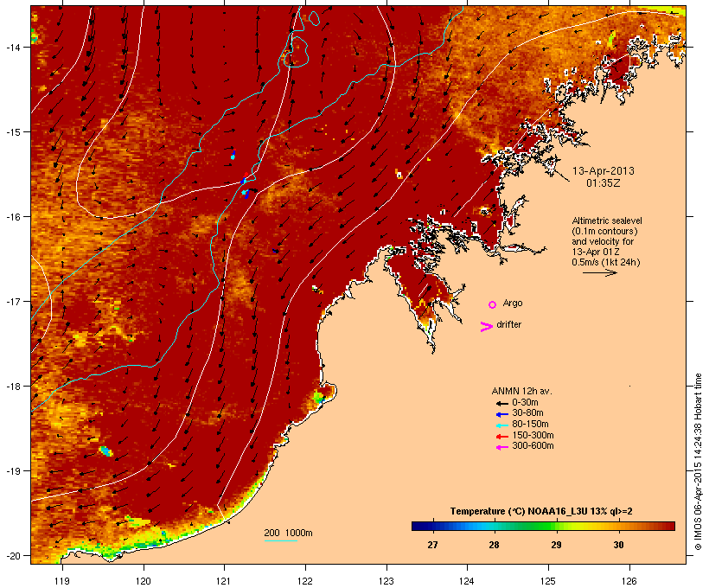This screenshot has width=709, height=588.
Task: Click the black 0-30m legend arrow
Action: click(501, 403)
